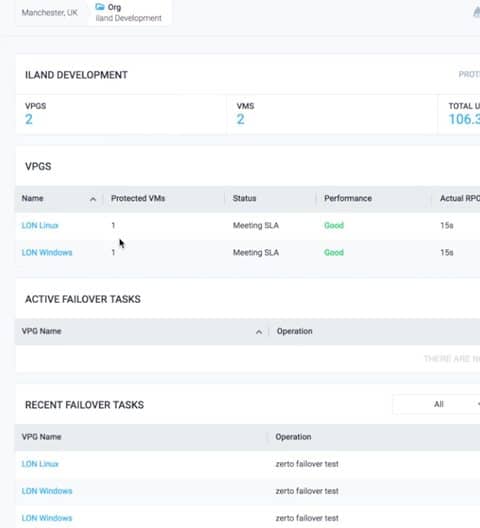480x528 pixels.
Task: Click Operation header in Recent Failover Tasks
Action: [x=293, y=437]
